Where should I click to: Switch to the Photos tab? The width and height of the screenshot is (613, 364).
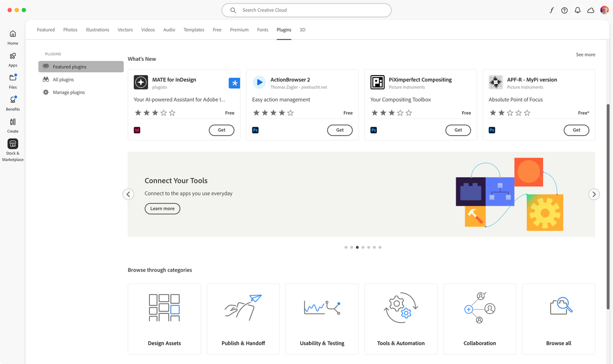(x=70, y=29)
